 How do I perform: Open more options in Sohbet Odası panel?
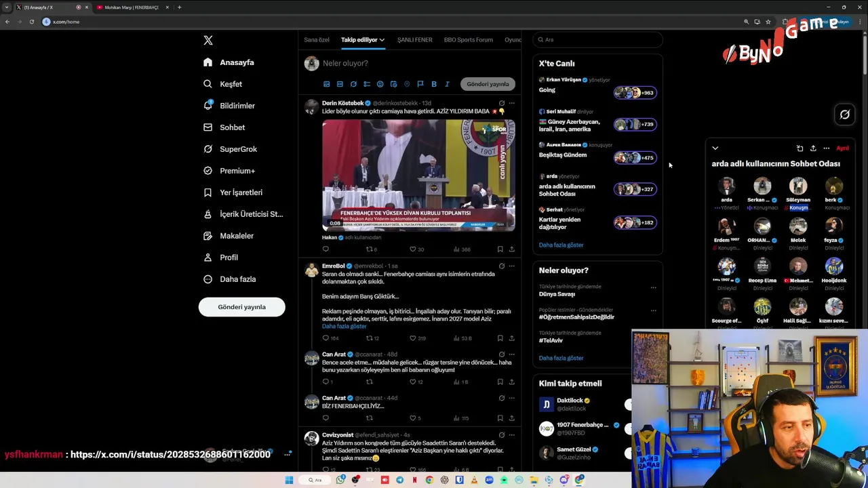point(826,148)
